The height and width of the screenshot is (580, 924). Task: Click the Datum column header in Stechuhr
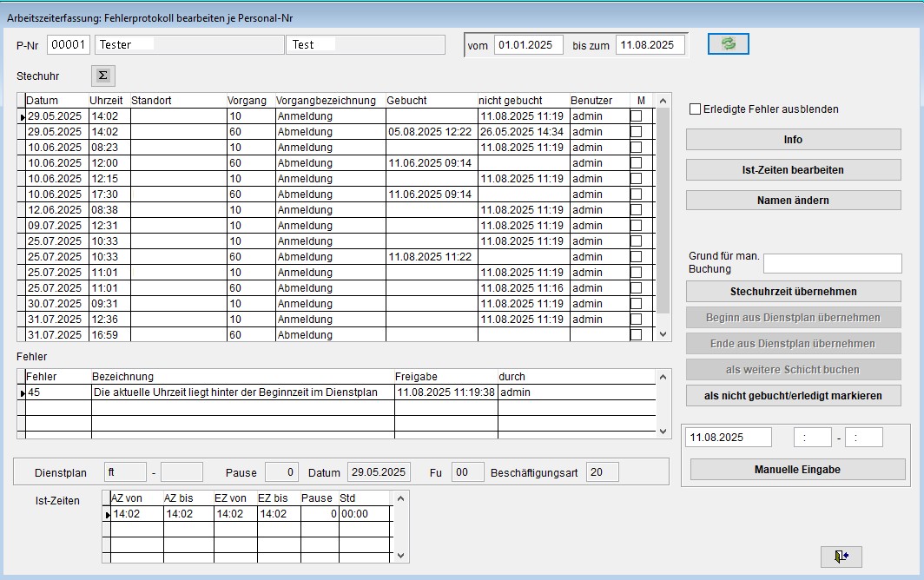pos(57,101)
